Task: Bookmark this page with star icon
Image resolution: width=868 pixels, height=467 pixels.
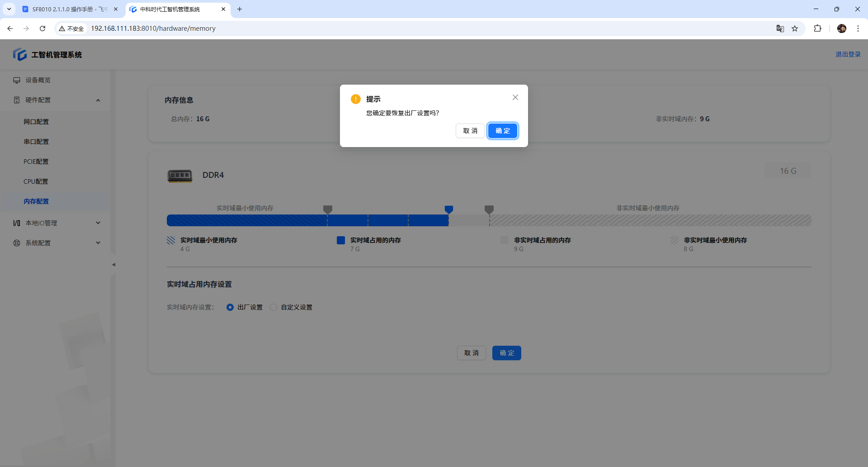Action: tap(795, 29)
